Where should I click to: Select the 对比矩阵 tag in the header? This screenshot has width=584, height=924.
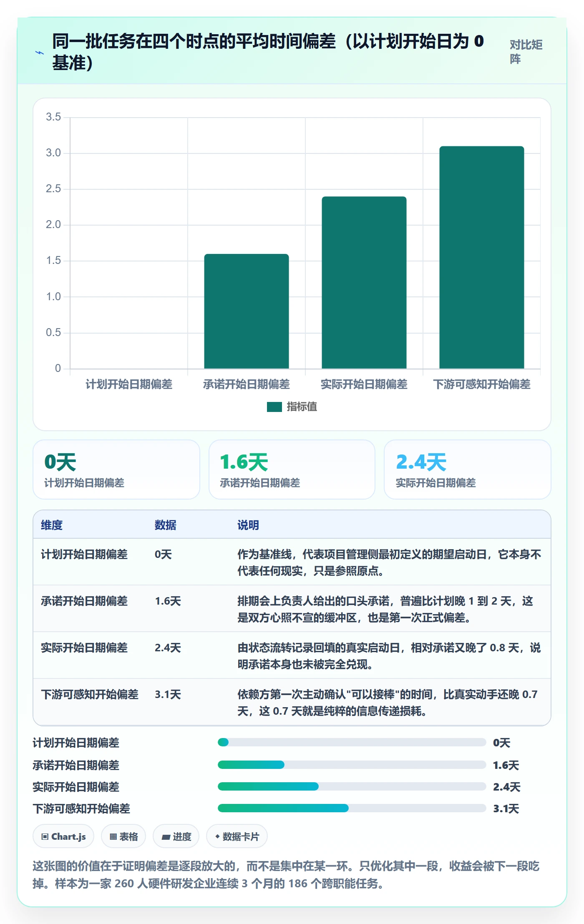[526, 52]
